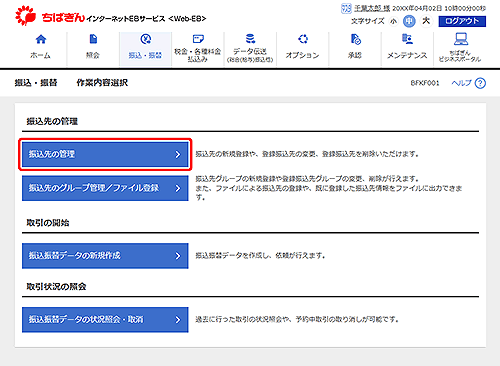Select the オプション menu label
Viewport: 500px width, 366px height.
[x=302, y=55]
